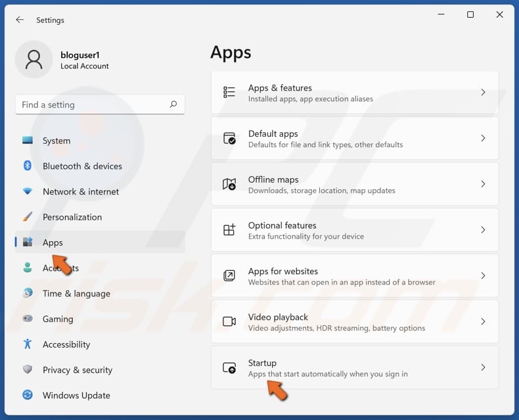Click 'Defaults for file and link types' text
Screen dimensions: 519x420
click(325, 145)
